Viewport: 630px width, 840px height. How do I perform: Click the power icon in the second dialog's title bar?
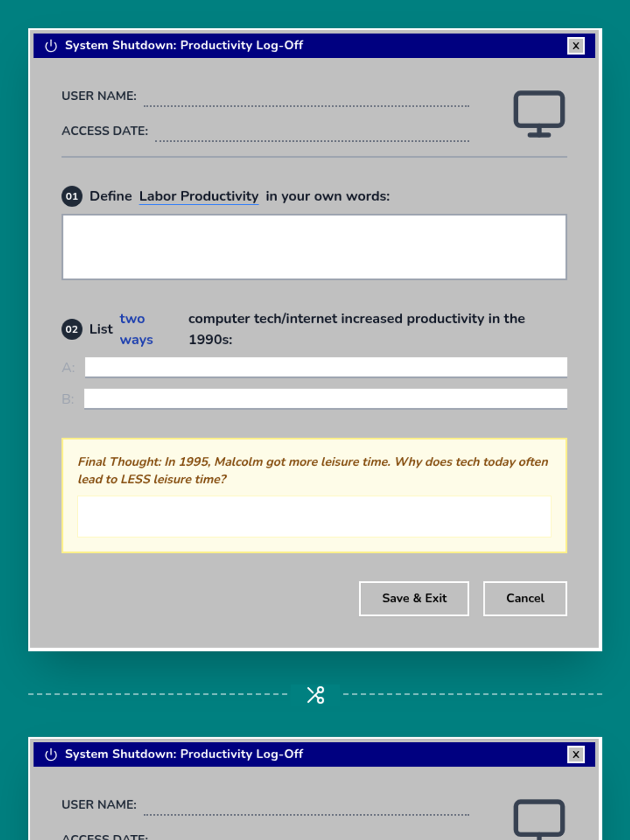51,754
